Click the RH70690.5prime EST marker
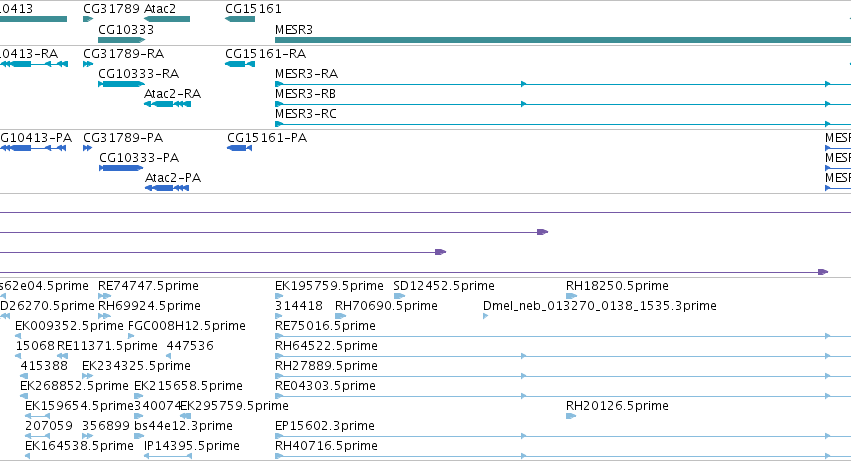Viewport: 851px width, 461px height. tap(340, 316)
